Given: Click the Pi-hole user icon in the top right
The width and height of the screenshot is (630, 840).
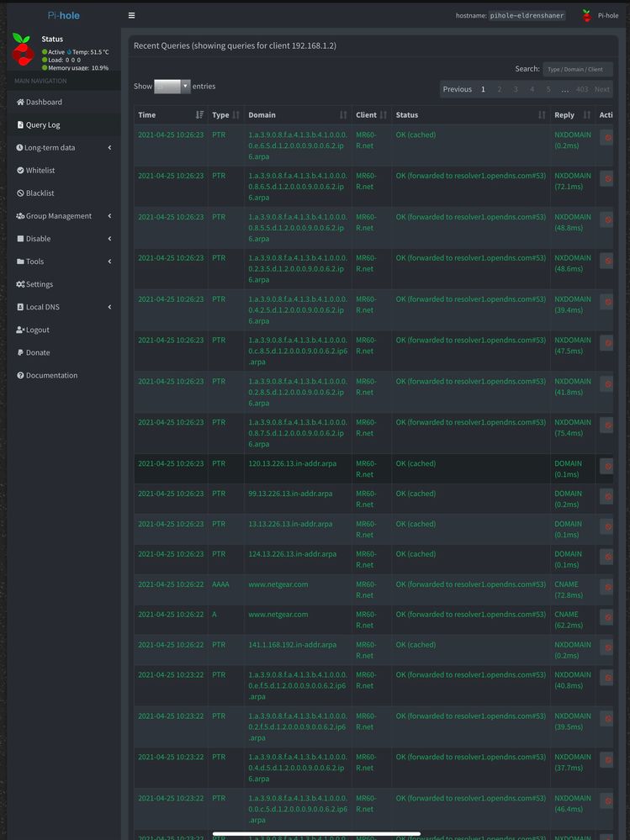Looking at the screenshot, I should (x=587, y=15).
